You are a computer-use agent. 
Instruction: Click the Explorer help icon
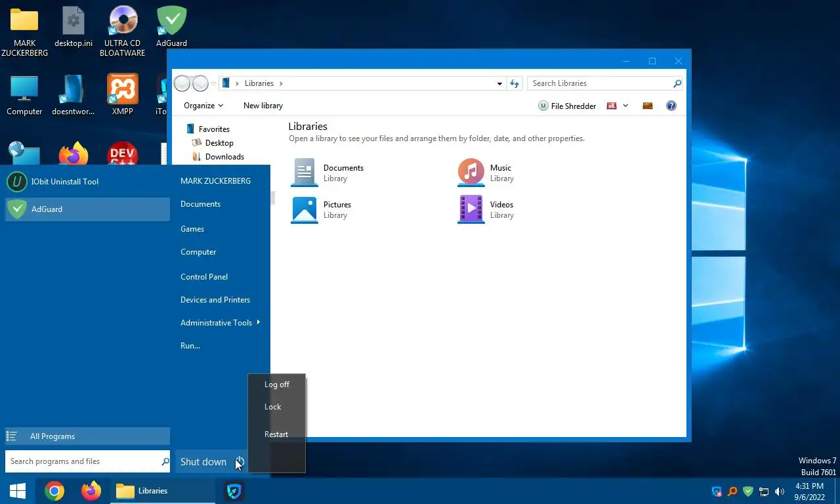(x=671, y=106)
